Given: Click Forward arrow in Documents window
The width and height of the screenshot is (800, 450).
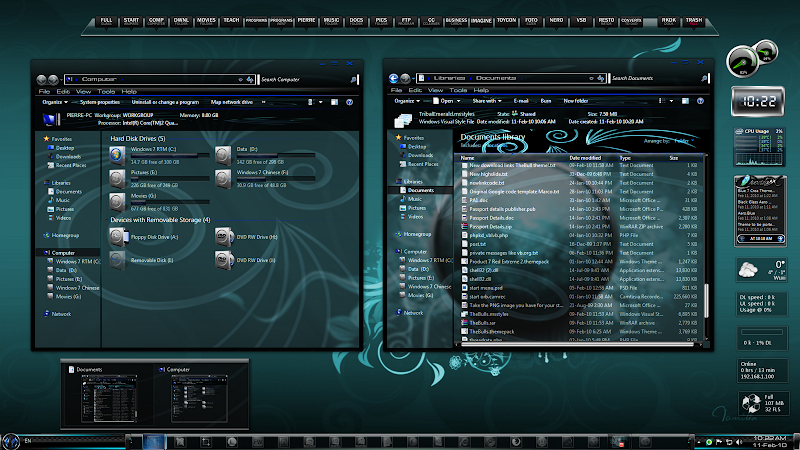Looking at the screenshot, I should pyautogui.click(x=405, y=78).
